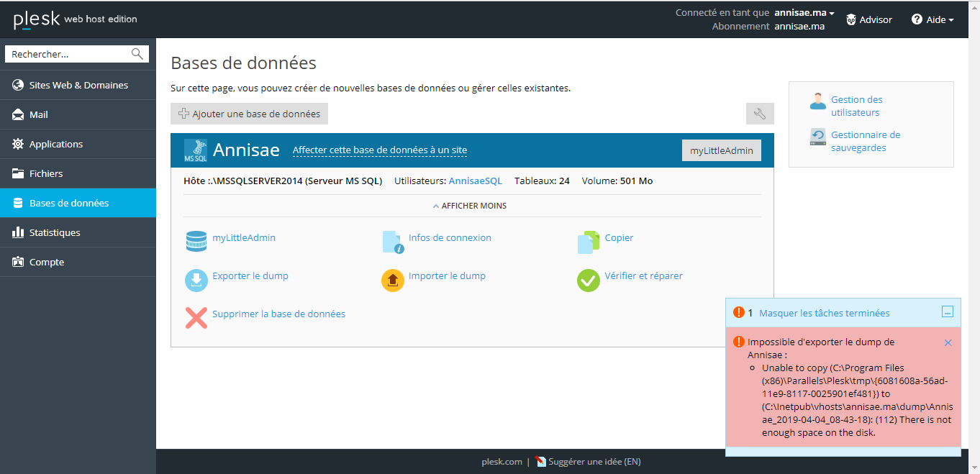The width and height of the screenshot is (980, 474).
Task: Click the Aide question mark icon
Action: click(917, 19)
